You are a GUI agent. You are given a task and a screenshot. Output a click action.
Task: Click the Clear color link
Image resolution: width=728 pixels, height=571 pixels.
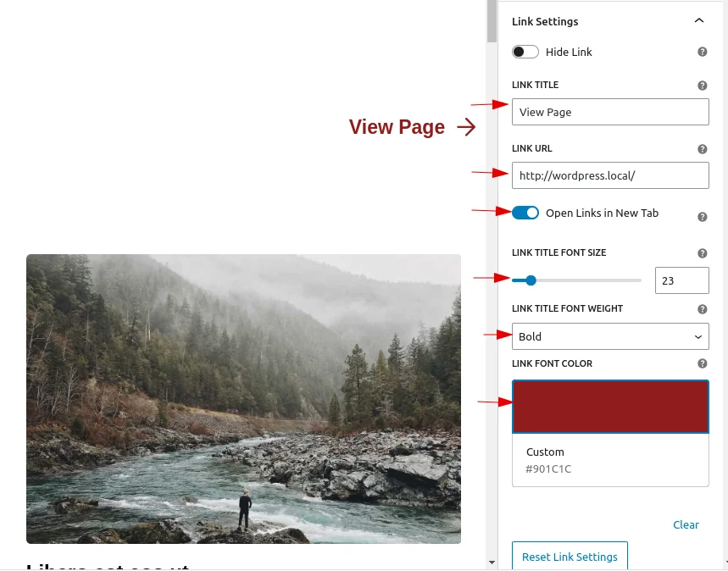[686, 524]
